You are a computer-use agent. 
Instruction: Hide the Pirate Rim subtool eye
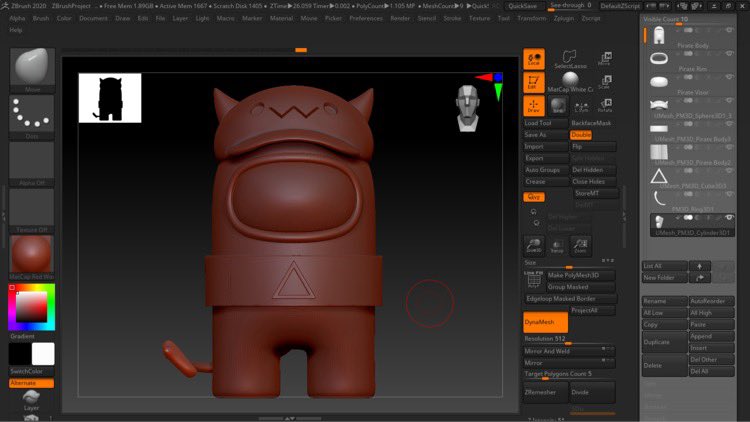coord(729,54)
